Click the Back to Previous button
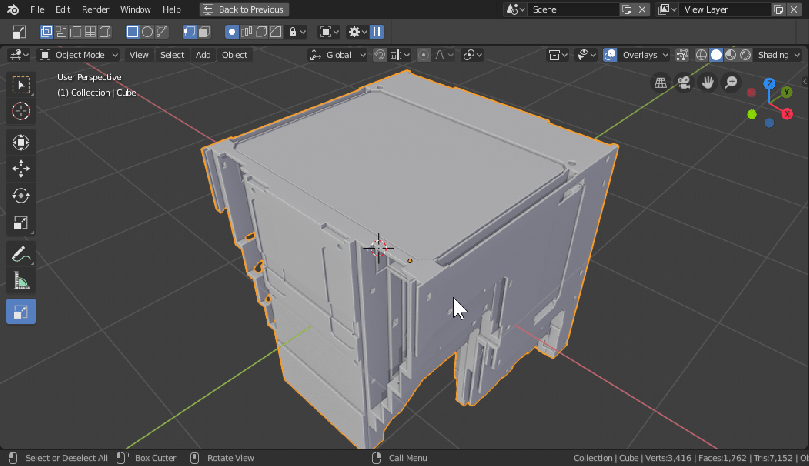 pyautogui.click(x=245, y=9)
